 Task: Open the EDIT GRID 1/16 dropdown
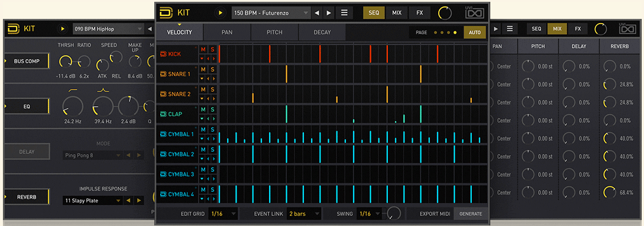pos(223,214)
